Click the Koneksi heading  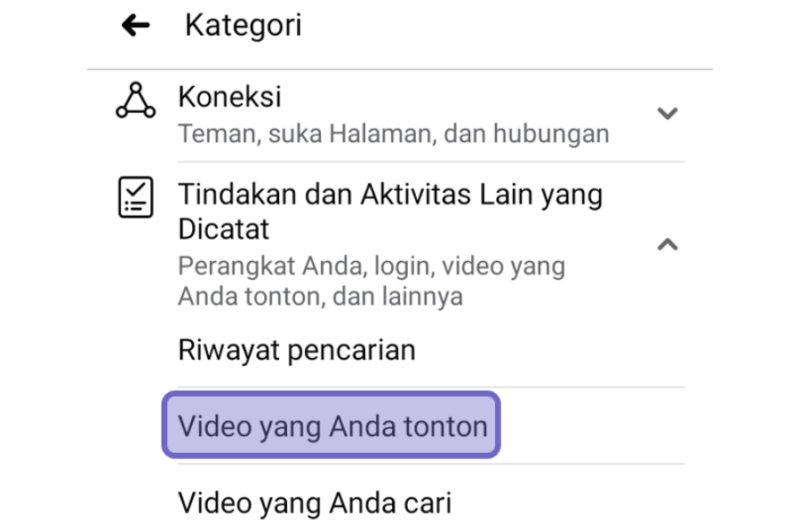tap(230, 96)
